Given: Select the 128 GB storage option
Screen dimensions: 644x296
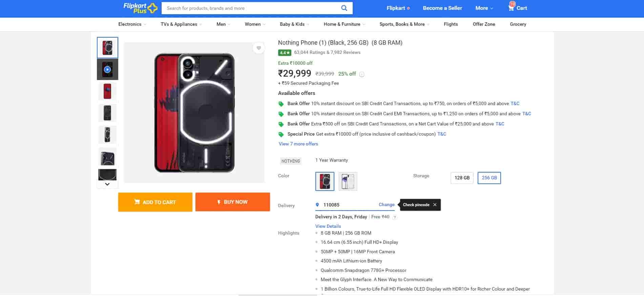Looking at the screenshot, I should [462, 178].
